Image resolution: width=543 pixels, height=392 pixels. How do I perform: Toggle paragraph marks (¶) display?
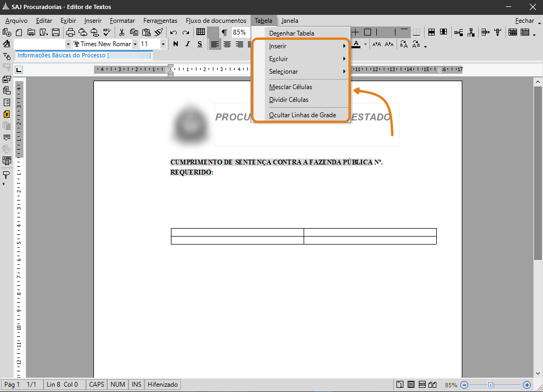[x=225, y=32]
